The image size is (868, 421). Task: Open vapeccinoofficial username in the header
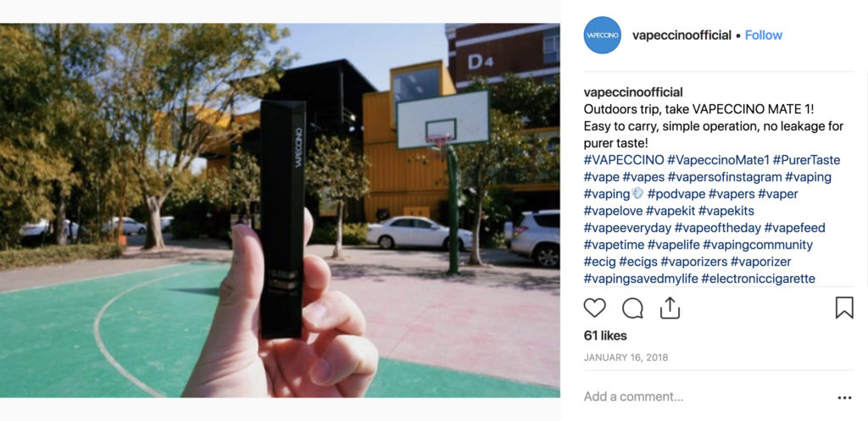tap(682, 35)
